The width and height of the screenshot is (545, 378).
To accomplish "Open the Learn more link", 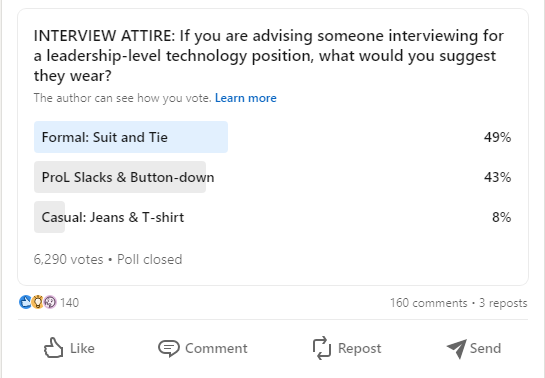I will (246, 98).
